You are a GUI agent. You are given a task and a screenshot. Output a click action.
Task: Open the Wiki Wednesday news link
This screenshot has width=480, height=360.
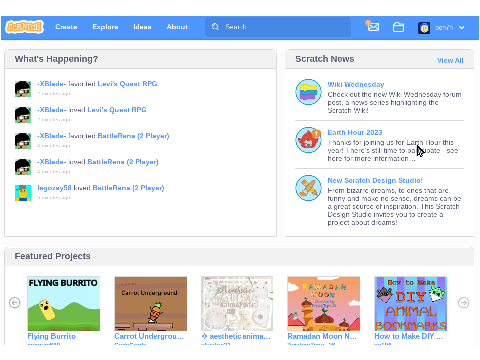(356, 84)
